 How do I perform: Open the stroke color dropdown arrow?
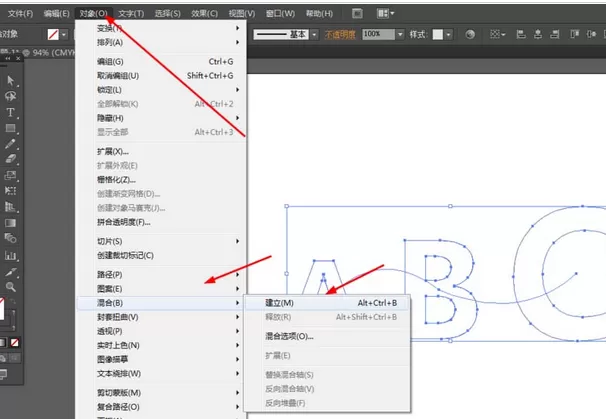(x=64, y=34)
